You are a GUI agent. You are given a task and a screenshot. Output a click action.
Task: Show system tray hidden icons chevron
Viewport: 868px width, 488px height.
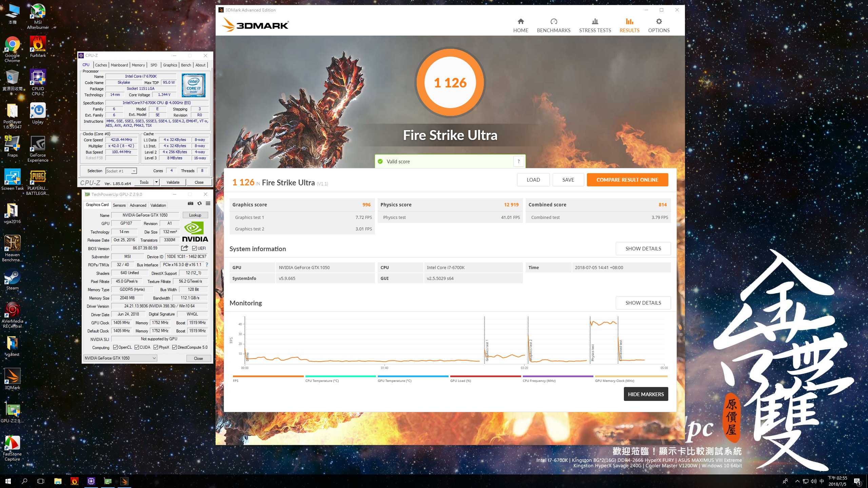797,481
